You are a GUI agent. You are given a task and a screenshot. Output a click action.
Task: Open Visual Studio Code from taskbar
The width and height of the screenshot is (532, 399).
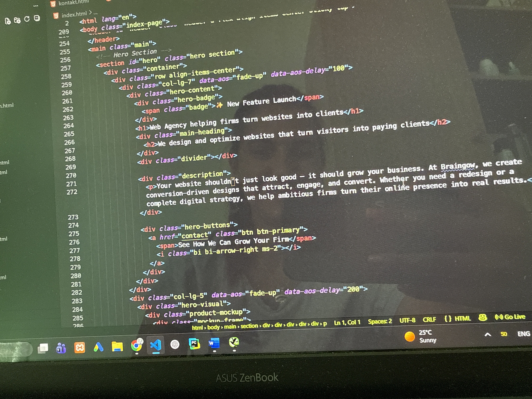click(156, 345)
